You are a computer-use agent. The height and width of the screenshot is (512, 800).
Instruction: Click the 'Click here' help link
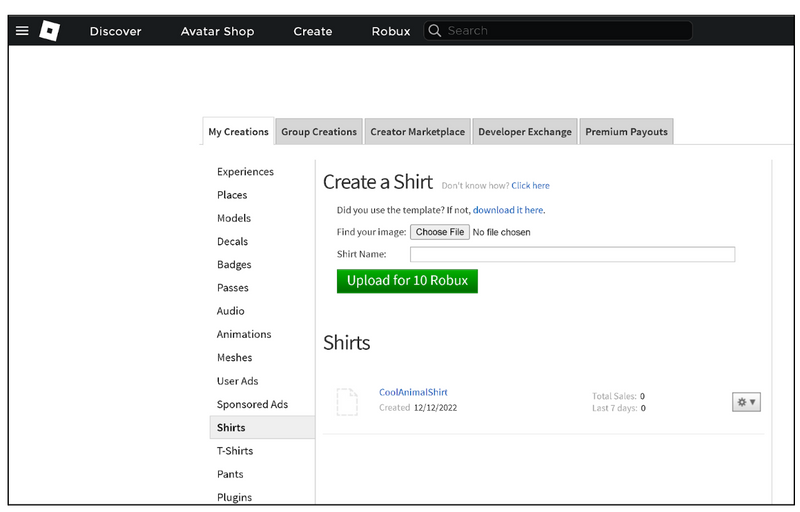pyautogui.click(x=530, y=186)
